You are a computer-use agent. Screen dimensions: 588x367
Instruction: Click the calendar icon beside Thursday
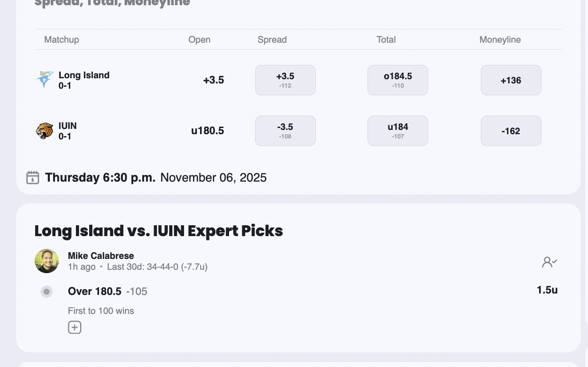[x=33, y=178]
